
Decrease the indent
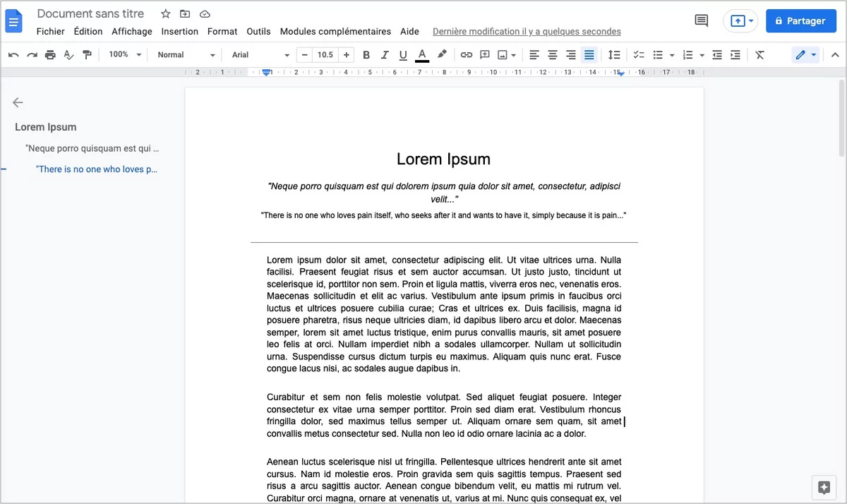pos(717,54)
